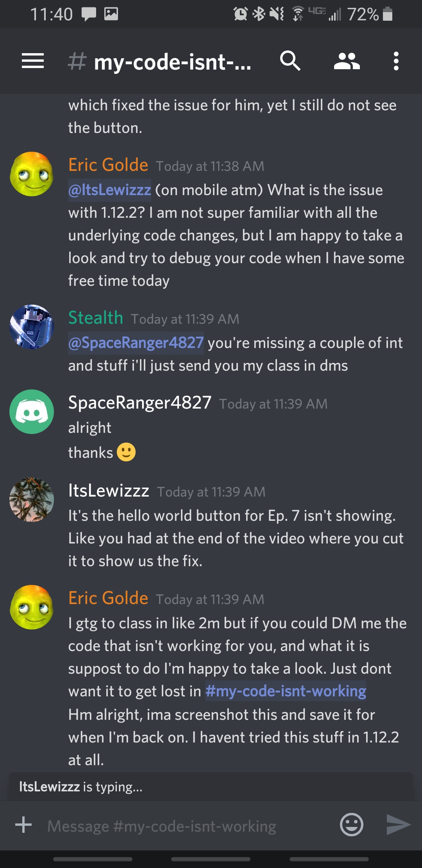Tap the search magnifier icon
This screenshot has width=422, height=868.
(x=290, y=61)
